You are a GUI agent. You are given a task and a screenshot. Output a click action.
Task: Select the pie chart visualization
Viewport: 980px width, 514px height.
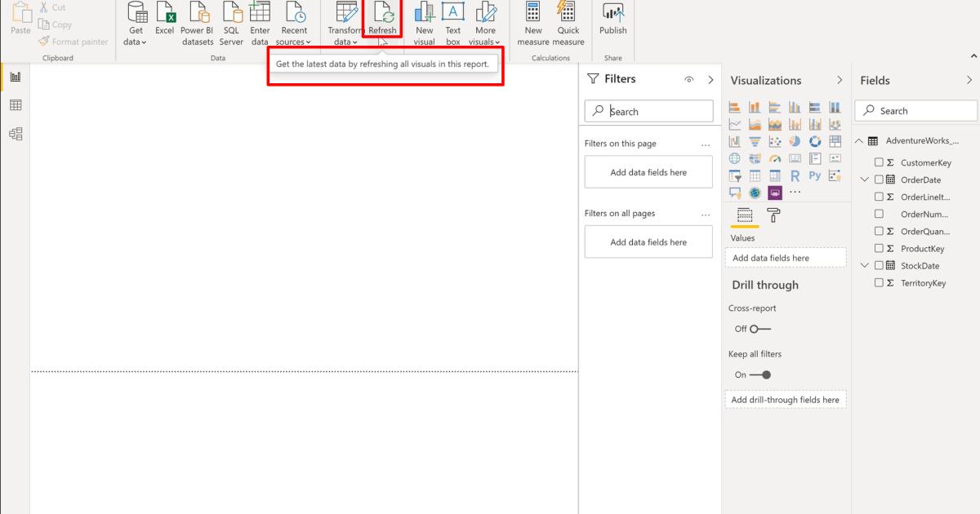click(794, 140)
